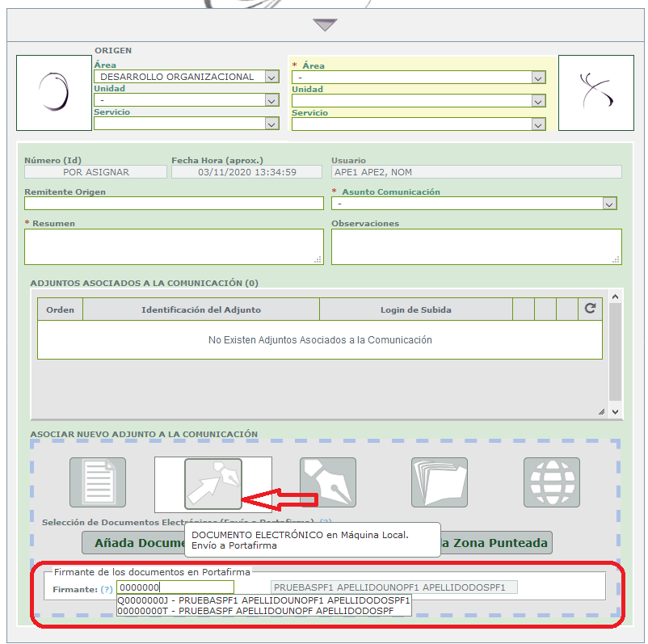Select the fountain pen signature attachment icon
The width and height of the screenshot is (648, 644).
click(x=328, y=482)
